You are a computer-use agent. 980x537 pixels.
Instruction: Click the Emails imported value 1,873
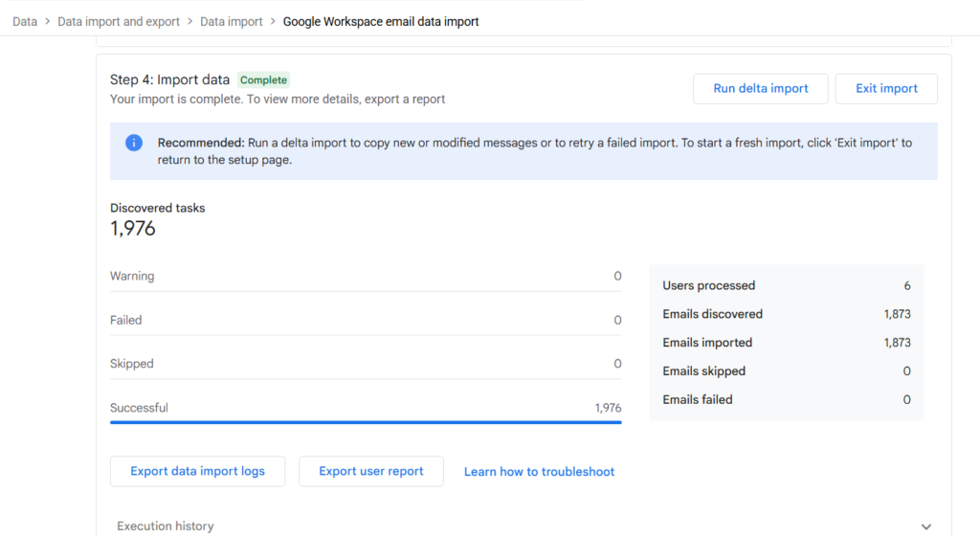(897, 343)
